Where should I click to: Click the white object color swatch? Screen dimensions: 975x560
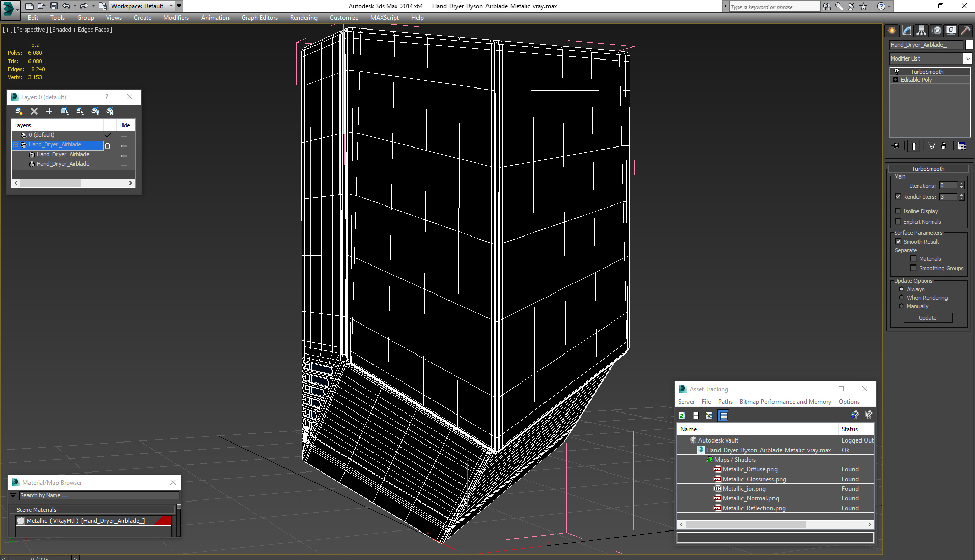969,45
